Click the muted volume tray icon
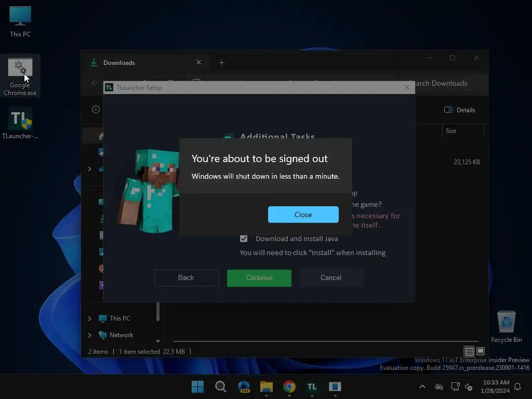Image resolution: width=532 pixels, height=399 pixels. coord(469,387)
